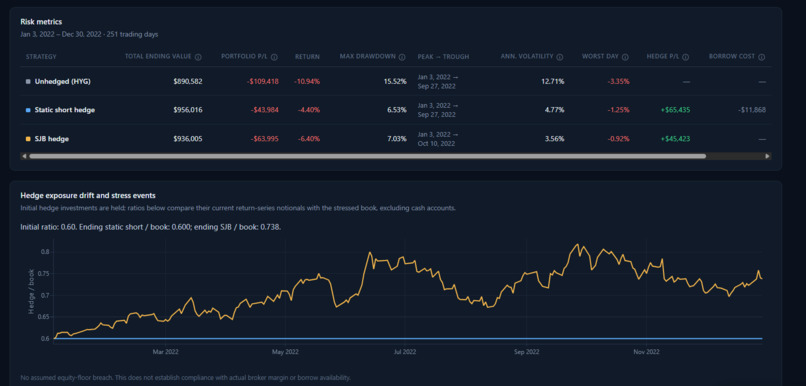Click the +$45,423 hedge P/L value
This screenshot has width=806, height=386.
click(x=675, y=139)
